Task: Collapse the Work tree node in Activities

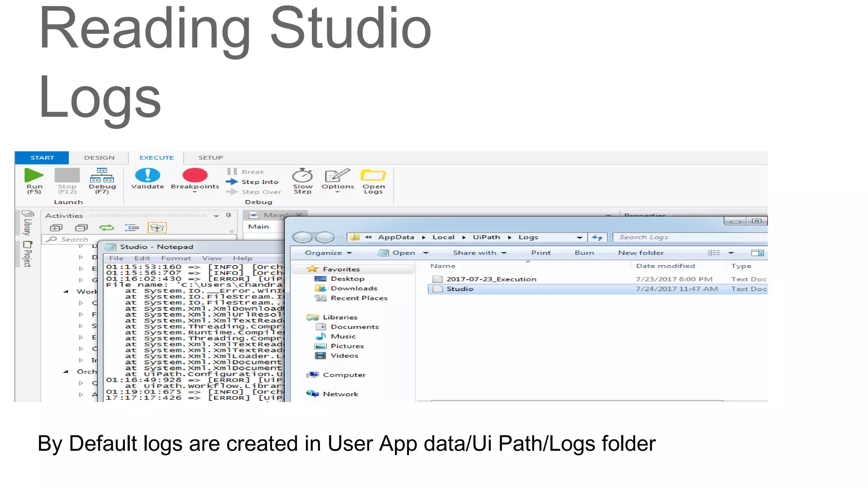Action: pos(66,291)
